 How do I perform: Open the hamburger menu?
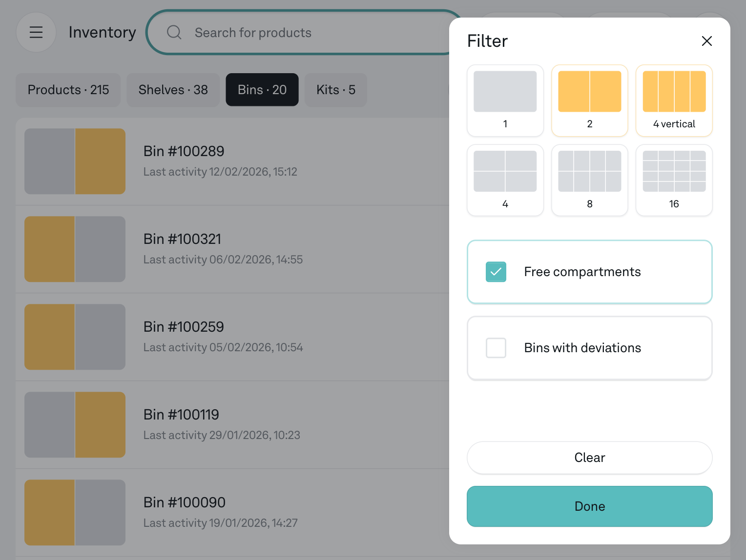pyautogui.click(x=36, y=32)
